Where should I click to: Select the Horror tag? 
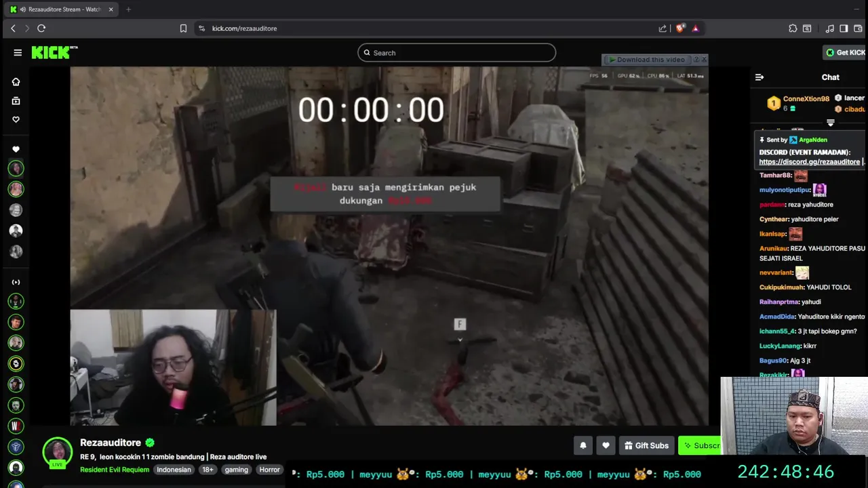pos(269,470)
